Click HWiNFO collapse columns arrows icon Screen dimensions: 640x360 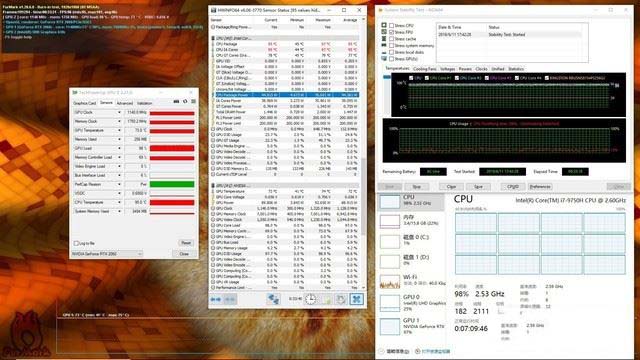pos(230,300)
